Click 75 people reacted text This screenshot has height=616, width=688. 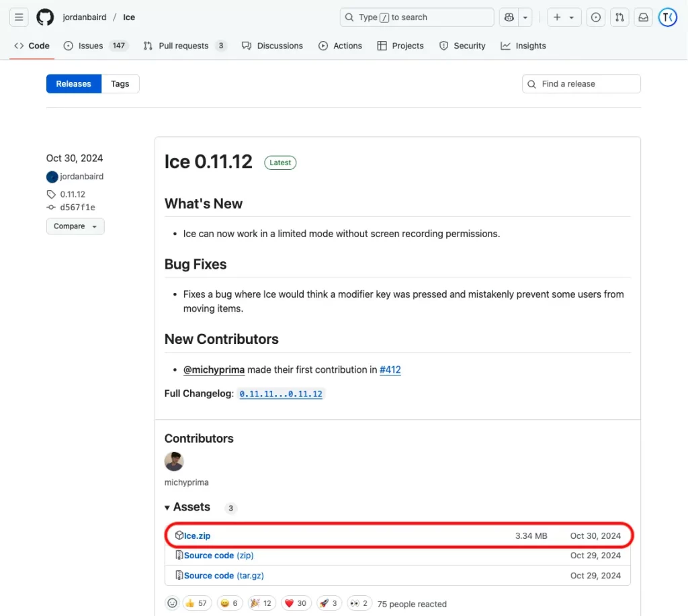[412, 604]
